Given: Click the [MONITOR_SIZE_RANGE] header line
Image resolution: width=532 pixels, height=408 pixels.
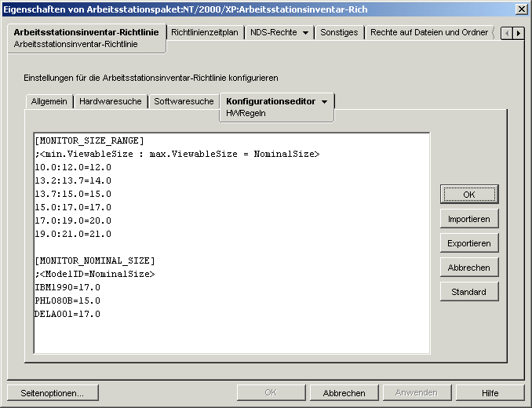Looking at the screenshot, I should coord(89,140).
